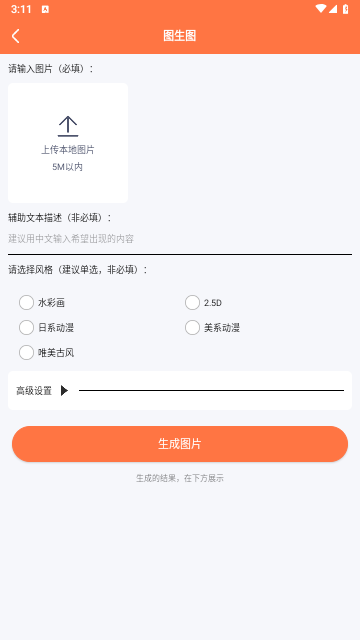Tap the keyboard indicator icon in status bar
Viewport: 360px width, 640px height.
point(45,9)
